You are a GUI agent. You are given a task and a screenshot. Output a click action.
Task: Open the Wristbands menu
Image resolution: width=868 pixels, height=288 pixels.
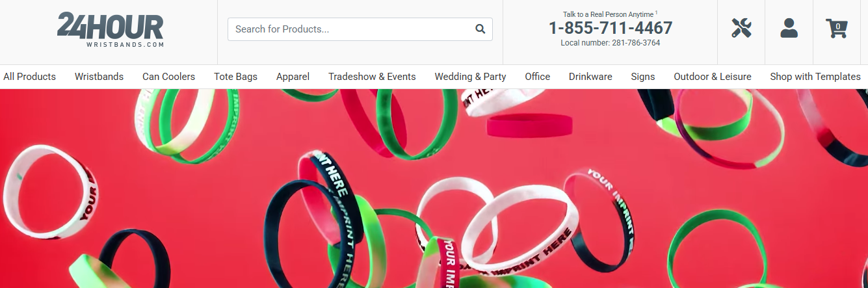99,77
